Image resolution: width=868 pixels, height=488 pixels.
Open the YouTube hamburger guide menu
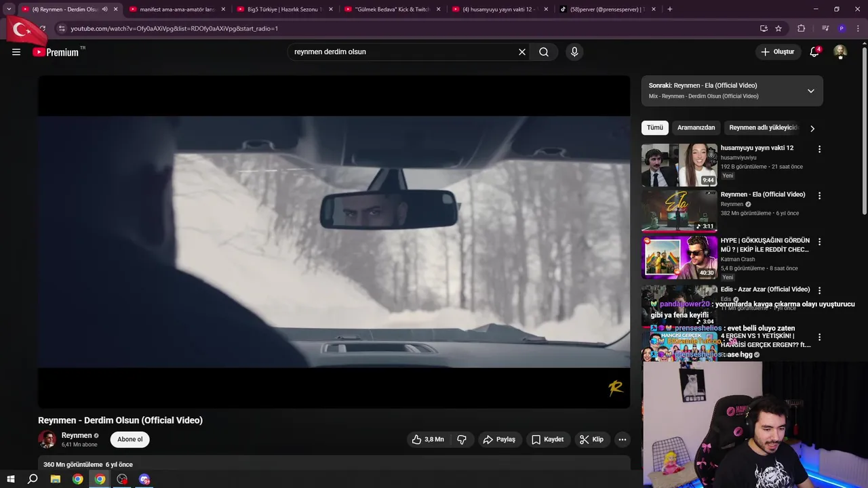tap(16, 52)
